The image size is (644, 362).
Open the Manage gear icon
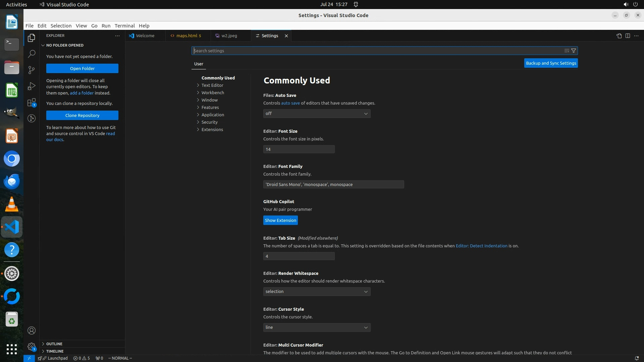point(32,346)
